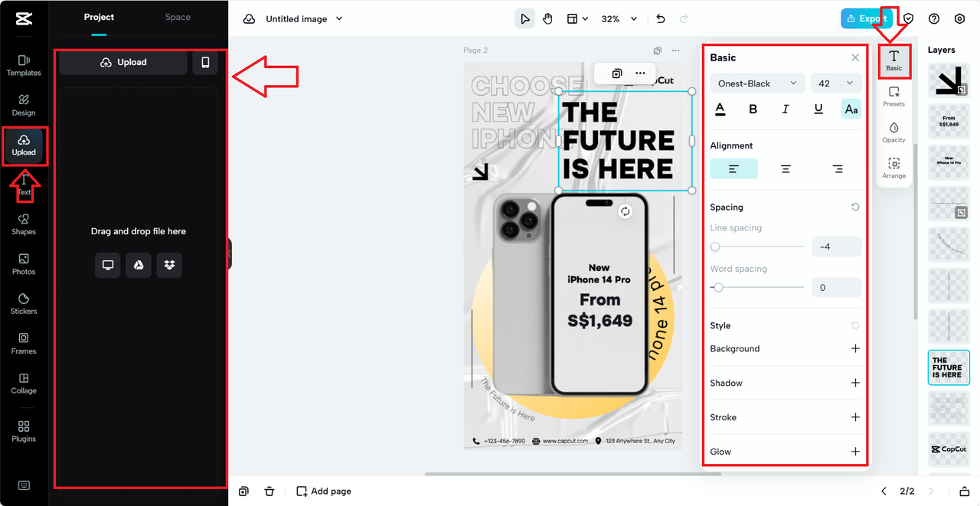Click the CapCut logo icon
The height and width of the screenshot is (506, 980).
(24, 19)
